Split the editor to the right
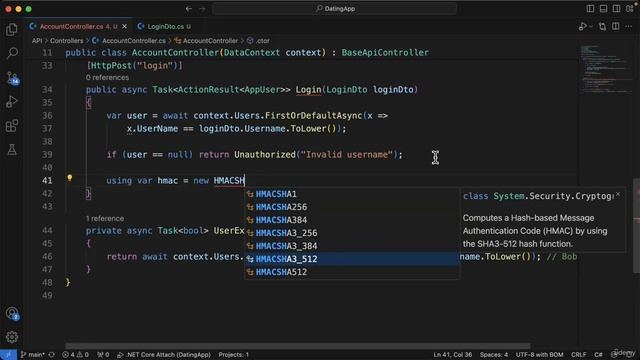 pos(616,27)
